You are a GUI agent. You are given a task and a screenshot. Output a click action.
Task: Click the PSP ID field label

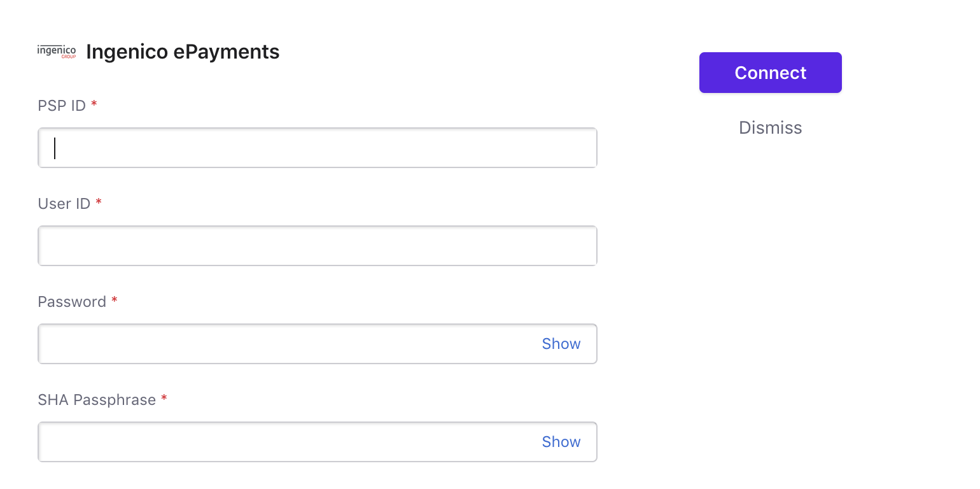(x=62, y=106)
